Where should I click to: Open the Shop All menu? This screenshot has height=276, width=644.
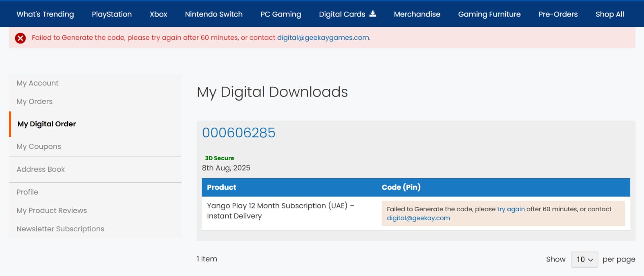click(x=610, y=14)
